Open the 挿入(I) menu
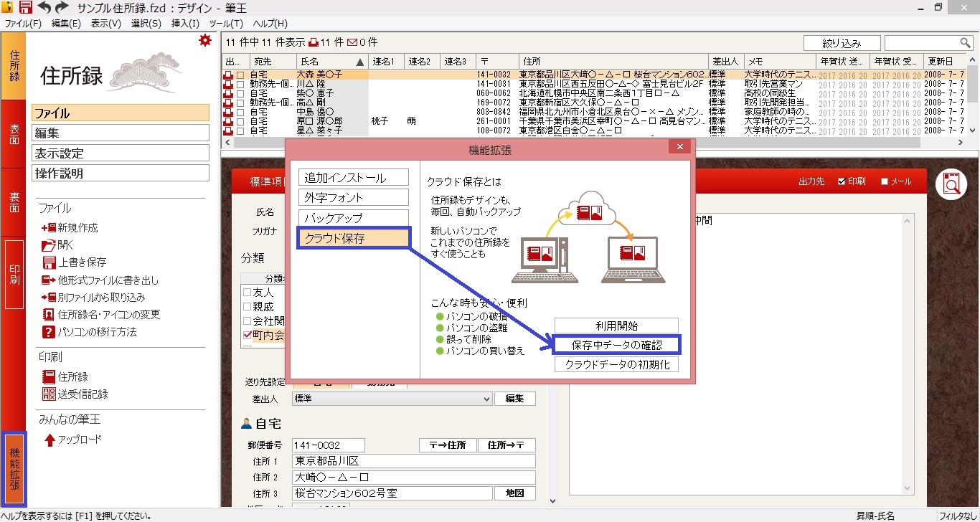The width and height of the screenshot is (980, 522). point(185,24)
